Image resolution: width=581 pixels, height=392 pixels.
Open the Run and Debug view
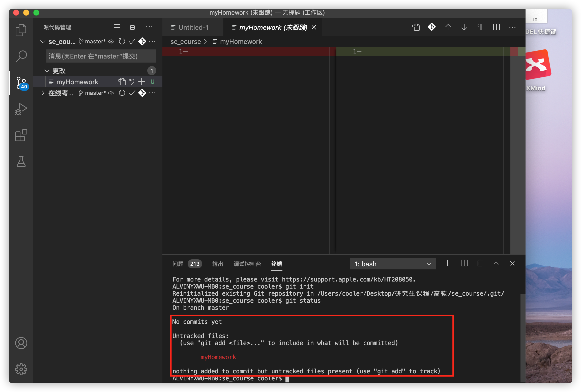point(21,109)
